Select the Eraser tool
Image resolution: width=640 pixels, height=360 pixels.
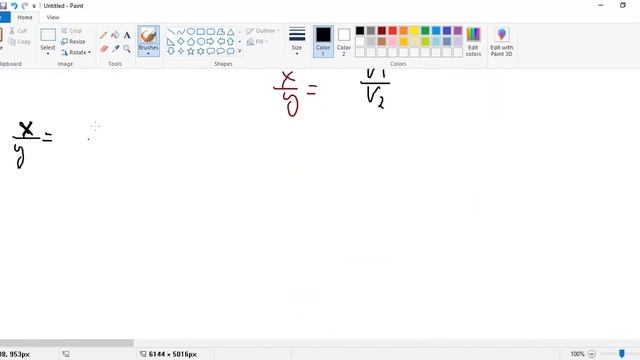(x=104, y=49)
